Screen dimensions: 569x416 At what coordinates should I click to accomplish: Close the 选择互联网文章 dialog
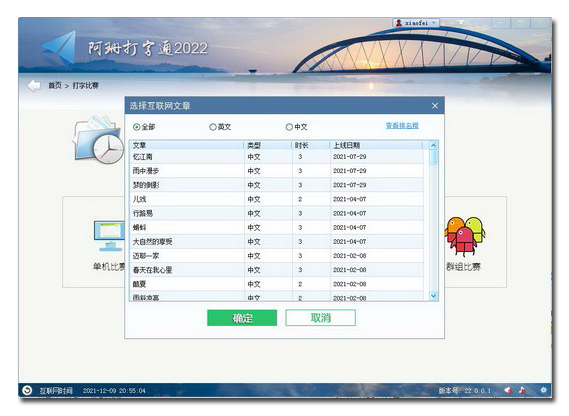435,106
